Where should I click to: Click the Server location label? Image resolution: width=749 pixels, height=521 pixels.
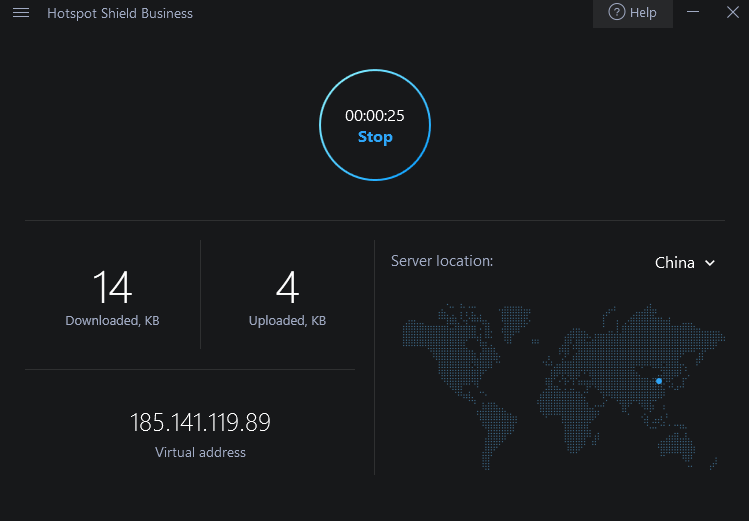442,261
